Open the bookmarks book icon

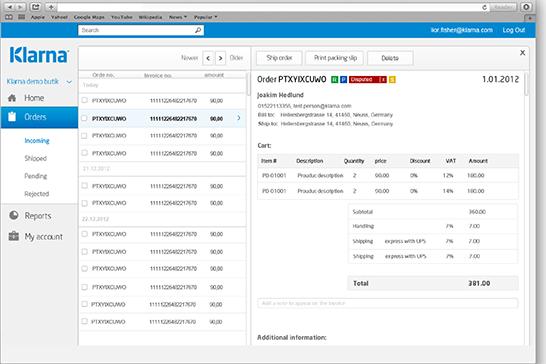[x=9, y=17]
